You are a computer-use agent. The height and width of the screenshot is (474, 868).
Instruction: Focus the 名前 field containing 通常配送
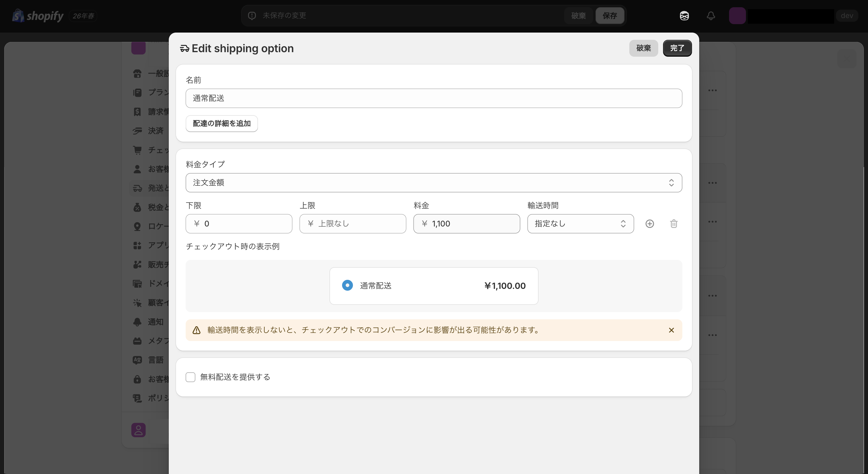(434, 98)
